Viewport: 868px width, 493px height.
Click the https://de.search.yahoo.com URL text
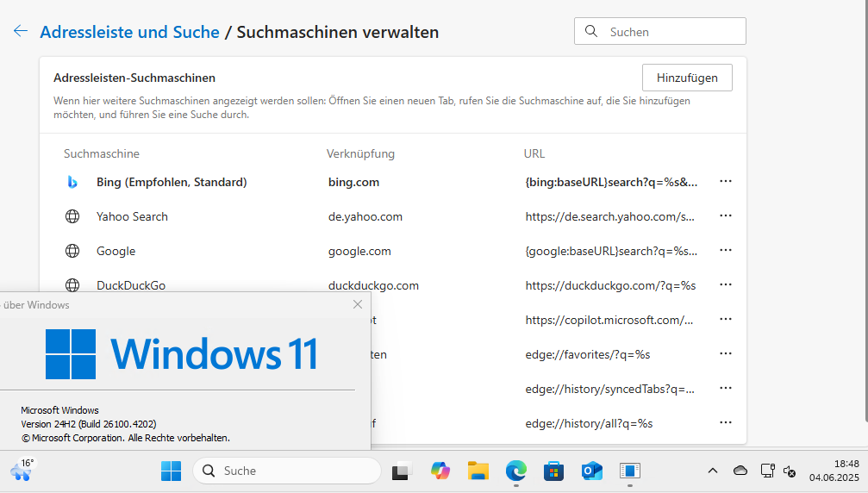pyautogui.click(x=609, y=216)
